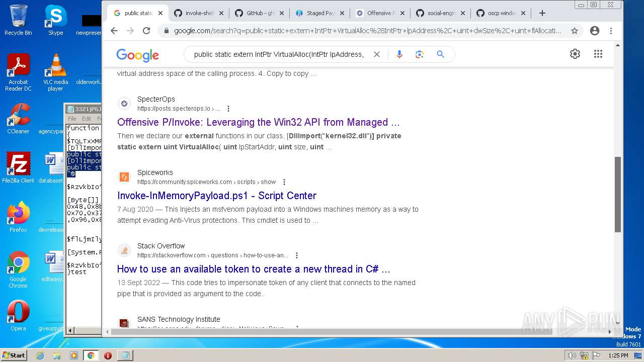Open a new tab with the plus button
This screenshot has width=644, height=362.
(542, 13)
